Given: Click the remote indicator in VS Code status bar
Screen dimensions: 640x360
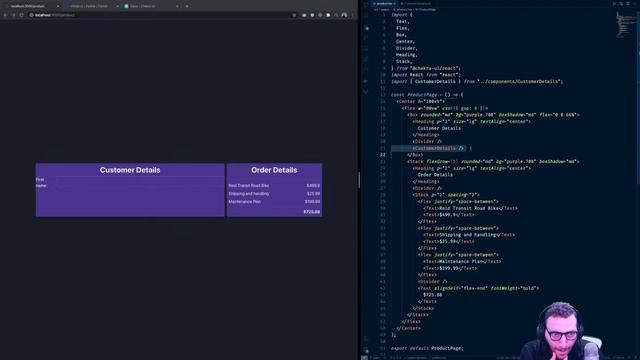Looking at the screenshot, I should tap(364, 358).
